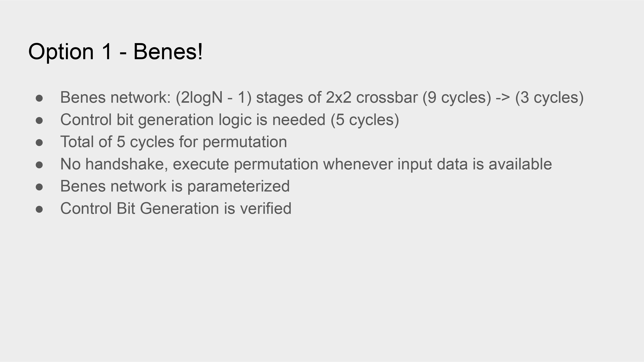Click bullet dot before "Control Bit Generation is verified"

39,209
